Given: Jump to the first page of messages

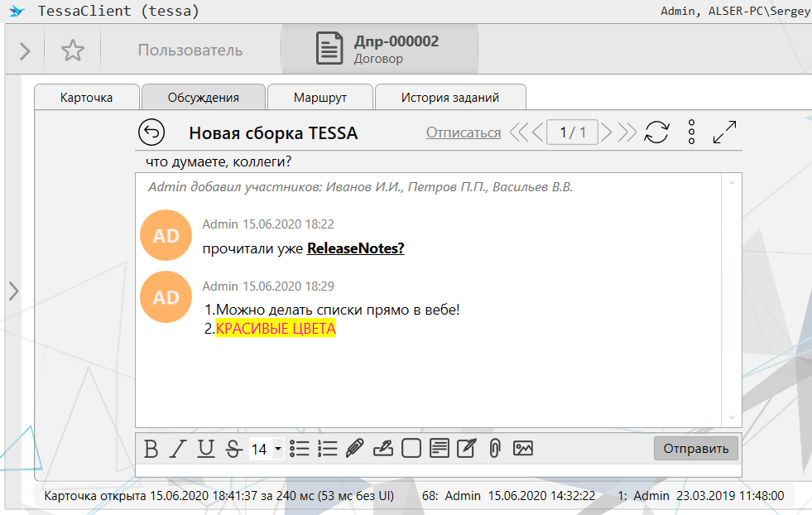Looking at the screenshot, I should point(518,132).
